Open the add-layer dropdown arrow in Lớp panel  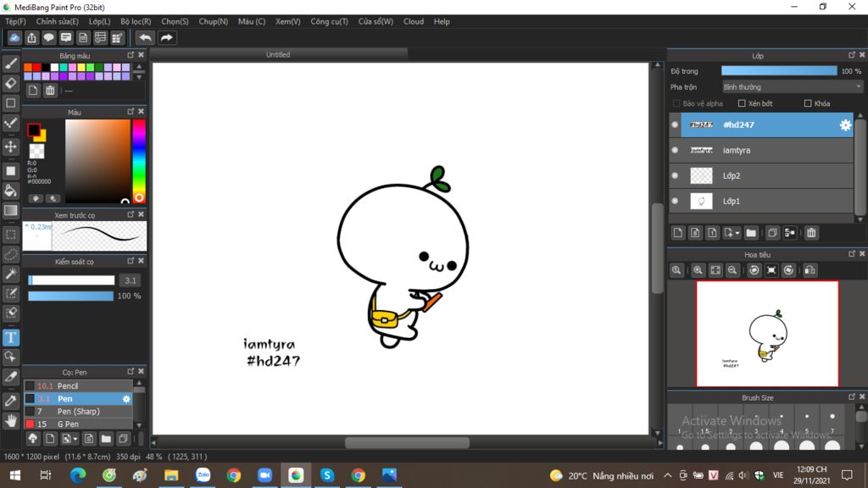737,233
